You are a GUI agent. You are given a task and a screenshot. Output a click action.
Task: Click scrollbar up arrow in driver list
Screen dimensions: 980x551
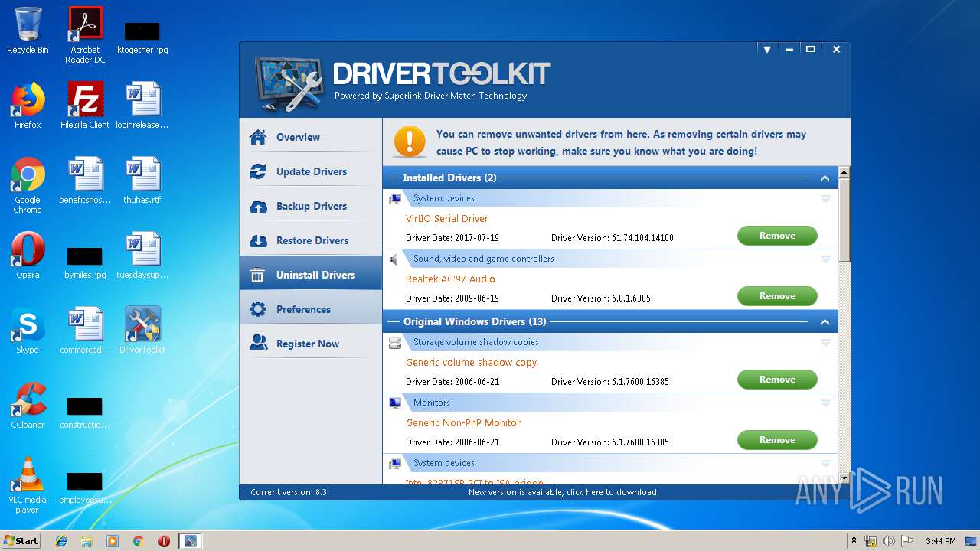click(x=844, y=172)
